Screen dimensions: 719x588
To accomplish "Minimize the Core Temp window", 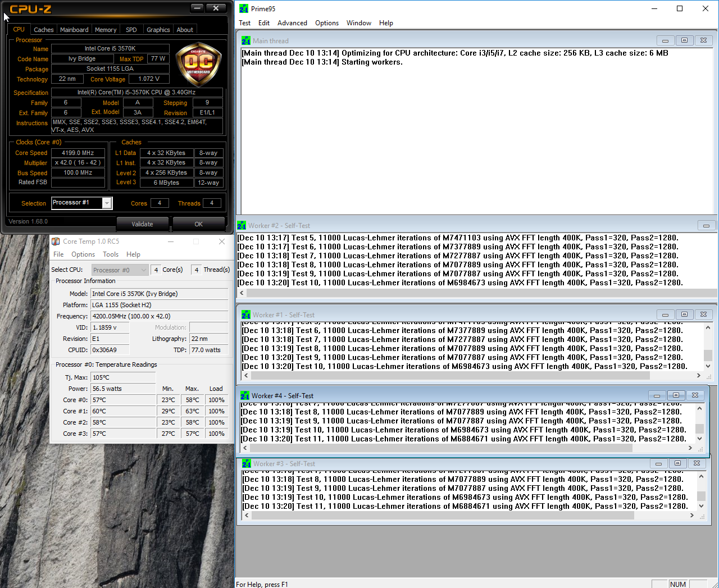I will click(171, 241).
